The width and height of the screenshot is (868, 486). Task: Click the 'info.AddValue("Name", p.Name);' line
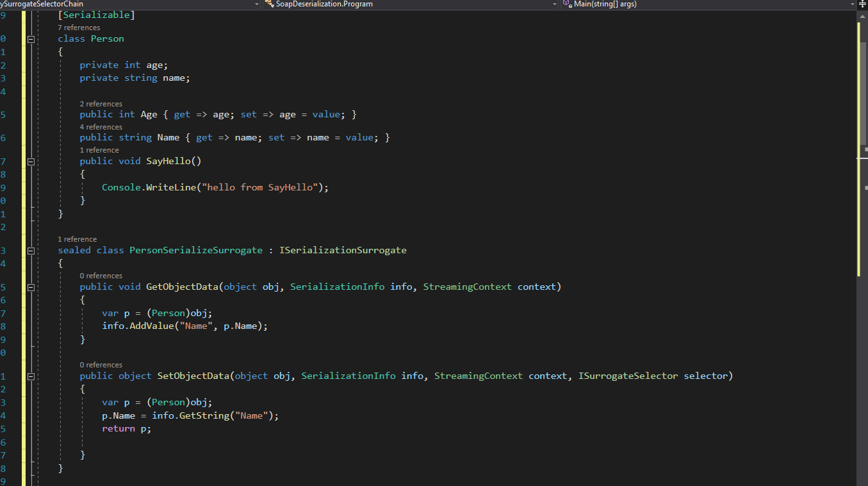tap(184, 326)
